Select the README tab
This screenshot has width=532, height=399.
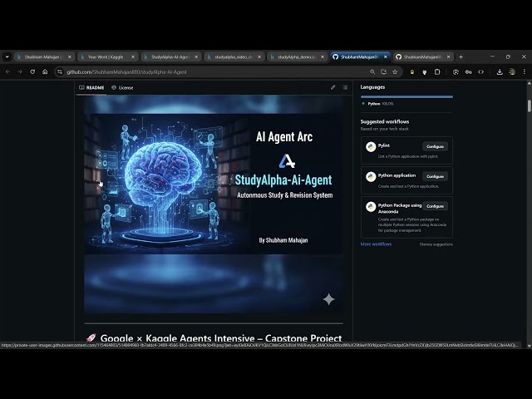pos(91,87)
